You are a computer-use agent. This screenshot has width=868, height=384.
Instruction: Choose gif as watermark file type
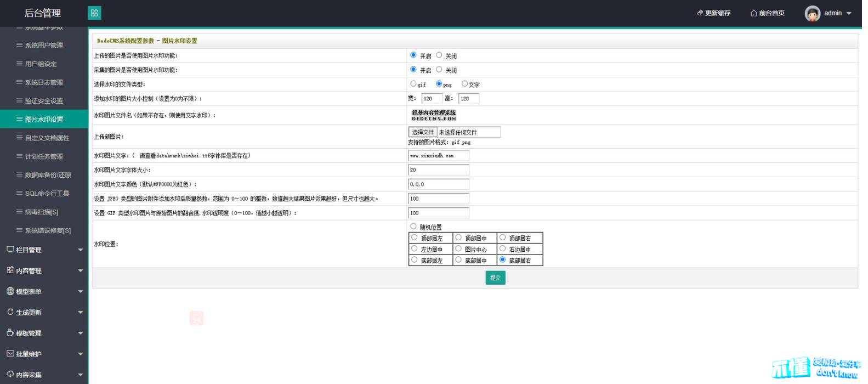click(413, 84)
